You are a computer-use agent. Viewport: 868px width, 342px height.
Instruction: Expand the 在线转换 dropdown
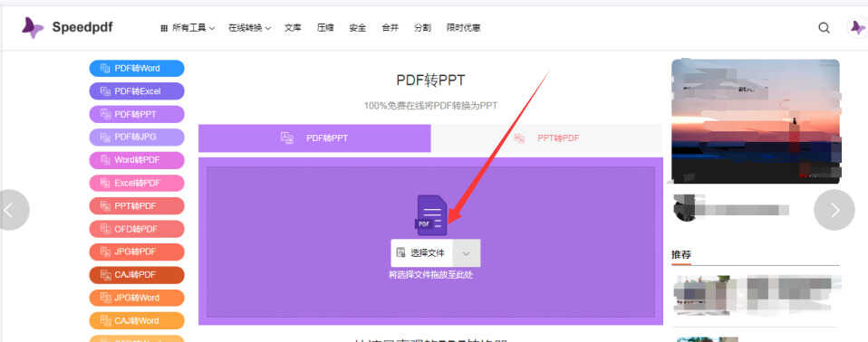point(250,28)
